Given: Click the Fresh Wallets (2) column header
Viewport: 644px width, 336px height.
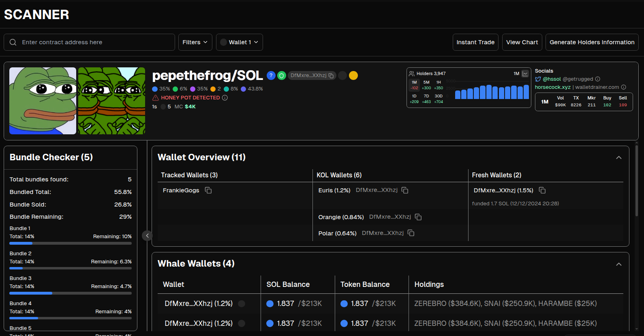Looking at the screenshot, I should tap(496, 175).
